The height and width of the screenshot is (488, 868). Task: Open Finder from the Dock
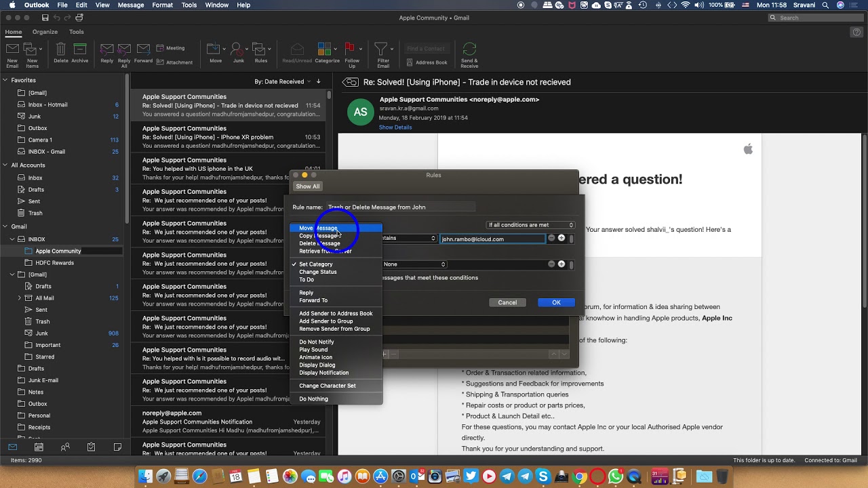[145, 476]
